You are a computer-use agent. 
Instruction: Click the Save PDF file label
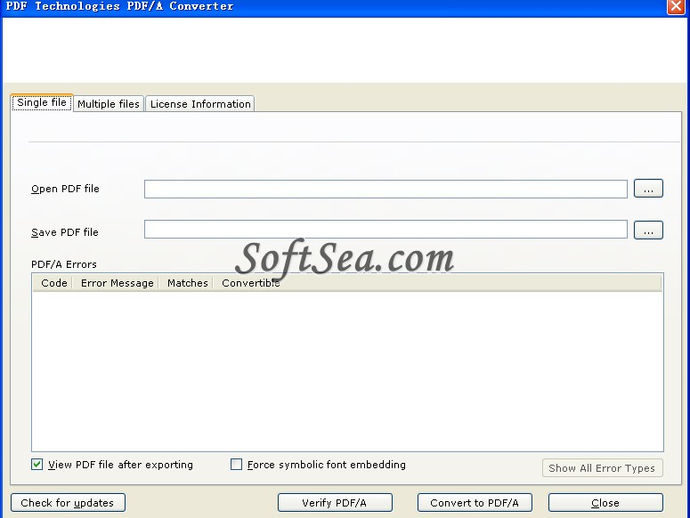tap(65, 232)
